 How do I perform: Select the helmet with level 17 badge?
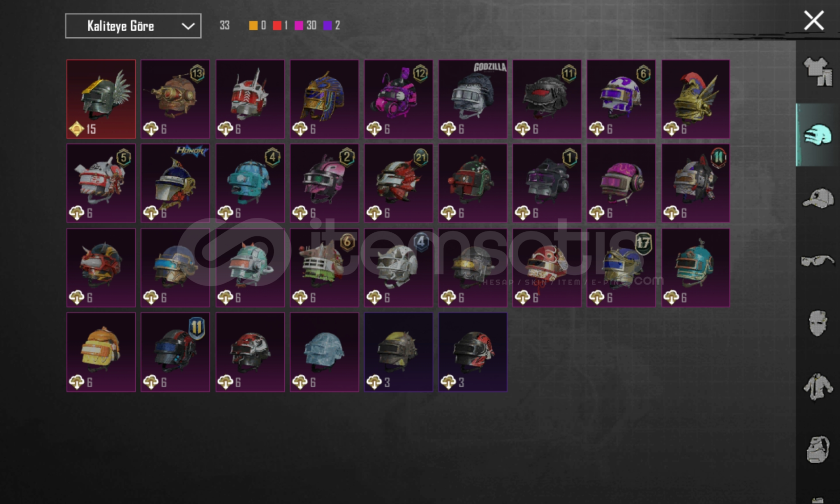[x=621, y=267]
